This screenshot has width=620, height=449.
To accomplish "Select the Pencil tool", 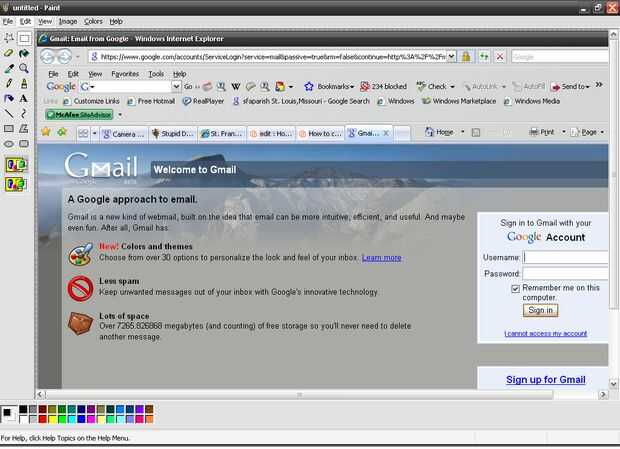I will 9,83.
